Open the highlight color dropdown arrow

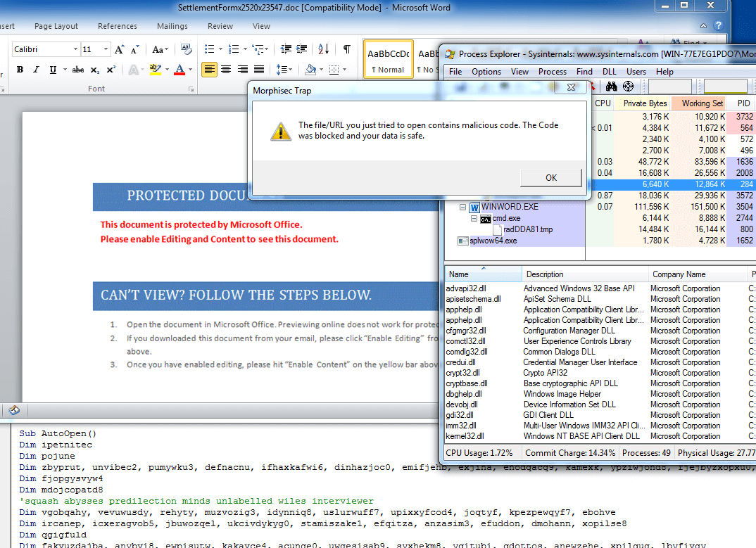[x=167, y=70]
